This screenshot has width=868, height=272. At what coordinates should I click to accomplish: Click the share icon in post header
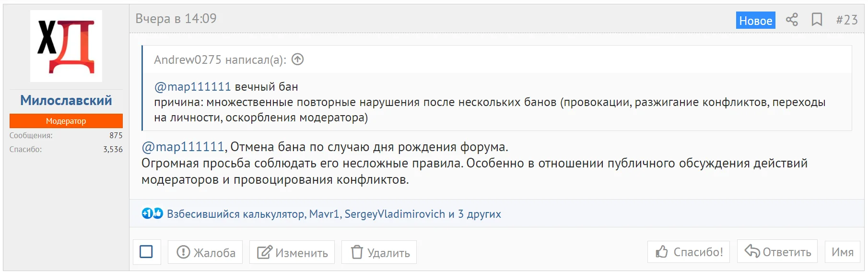(792, 20)
